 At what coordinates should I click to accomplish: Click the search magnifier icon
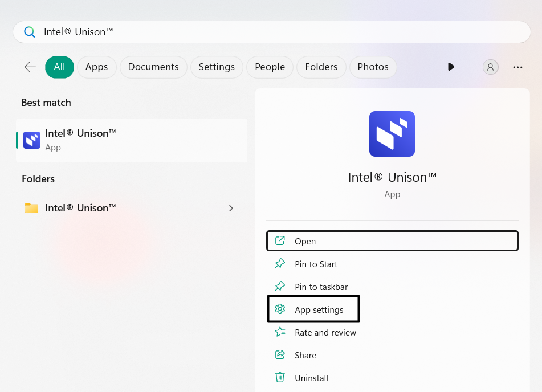click(x=30, y=32)
